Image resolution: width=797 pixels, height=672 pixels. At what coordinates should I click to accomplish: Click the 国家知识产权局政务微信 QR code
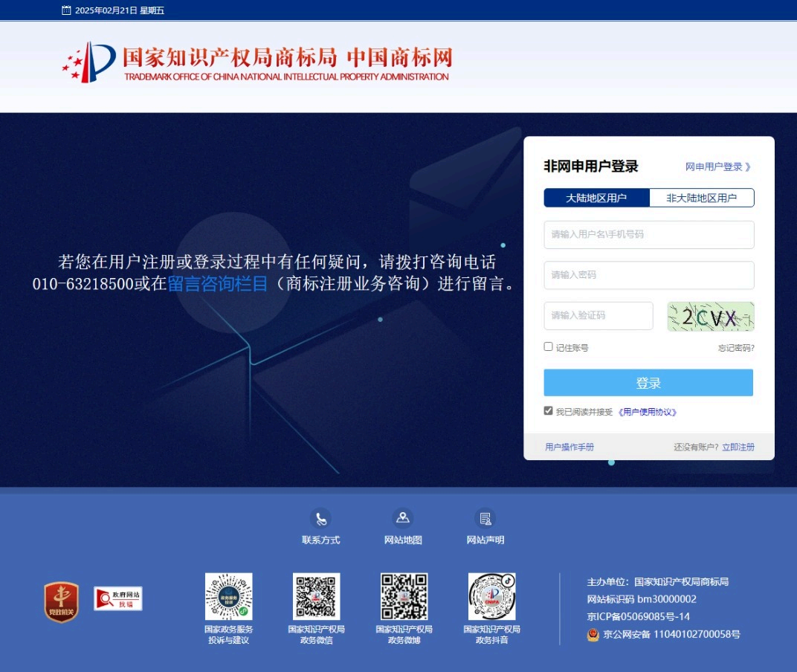pos(316,596)
